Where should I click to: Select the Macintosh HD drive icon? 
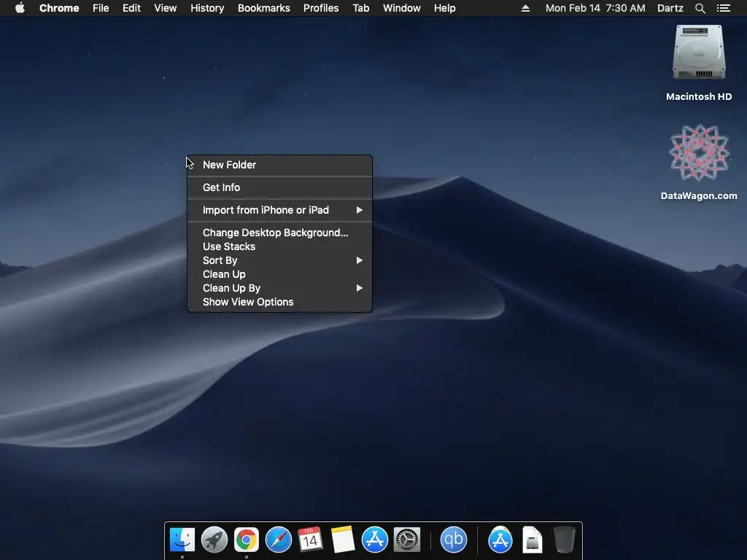pos(699,52)
